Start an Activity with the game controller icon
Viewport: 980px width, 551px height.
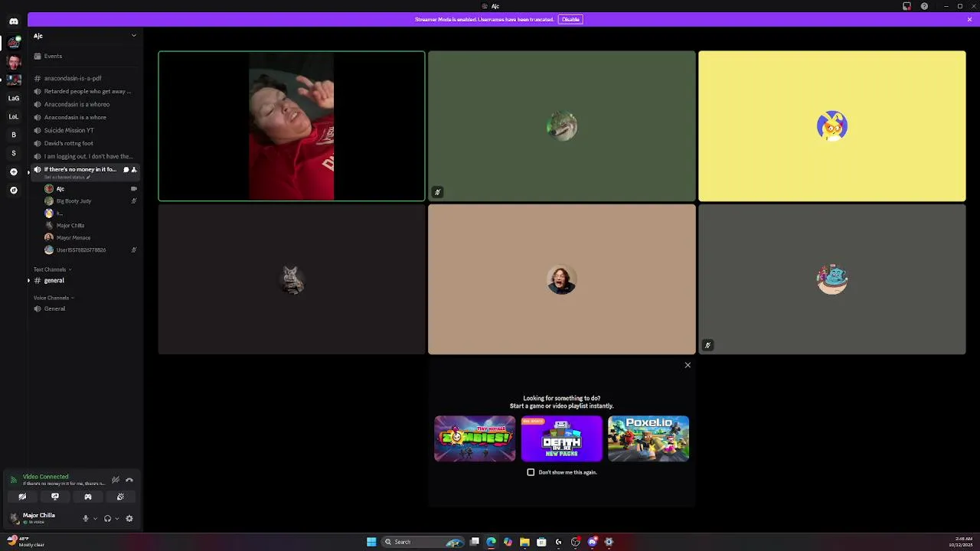pos(88,497)
